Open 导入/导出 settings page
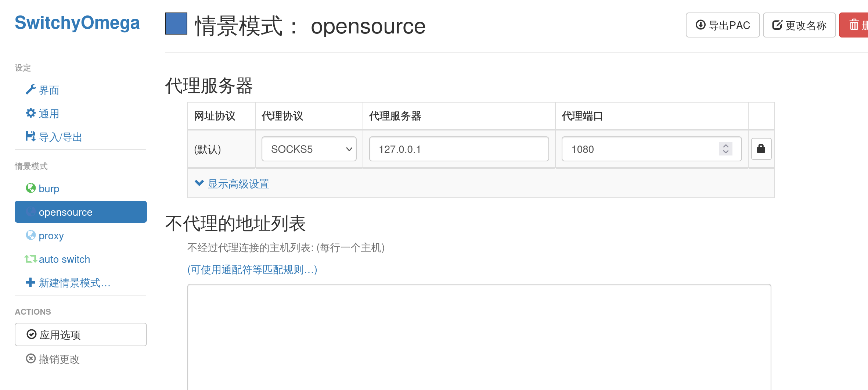868x390 pixels. pos(61,137)
